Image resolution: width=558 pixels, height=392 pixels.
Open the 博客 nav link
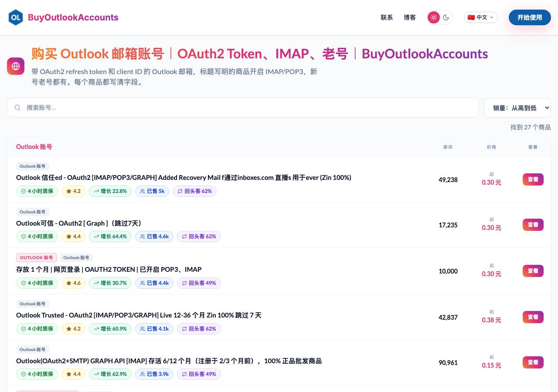pyautogui.click(x=410, y=17)
